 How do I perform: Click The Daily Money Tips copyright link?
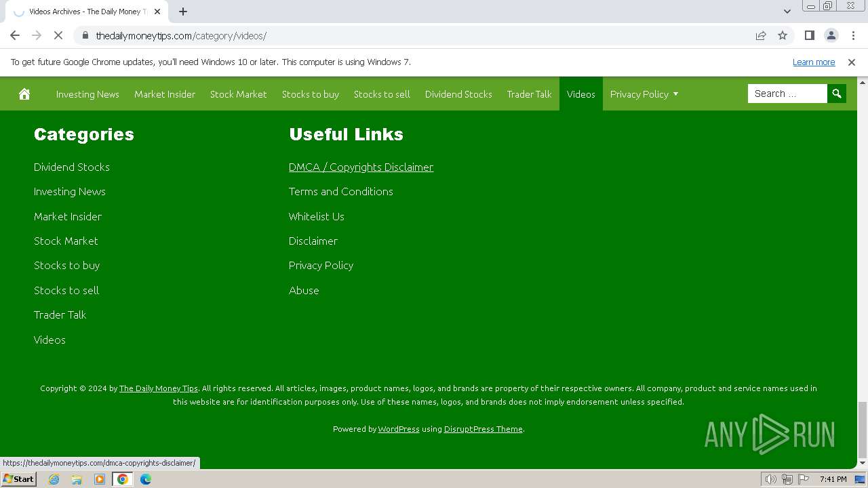pos(159,388)
